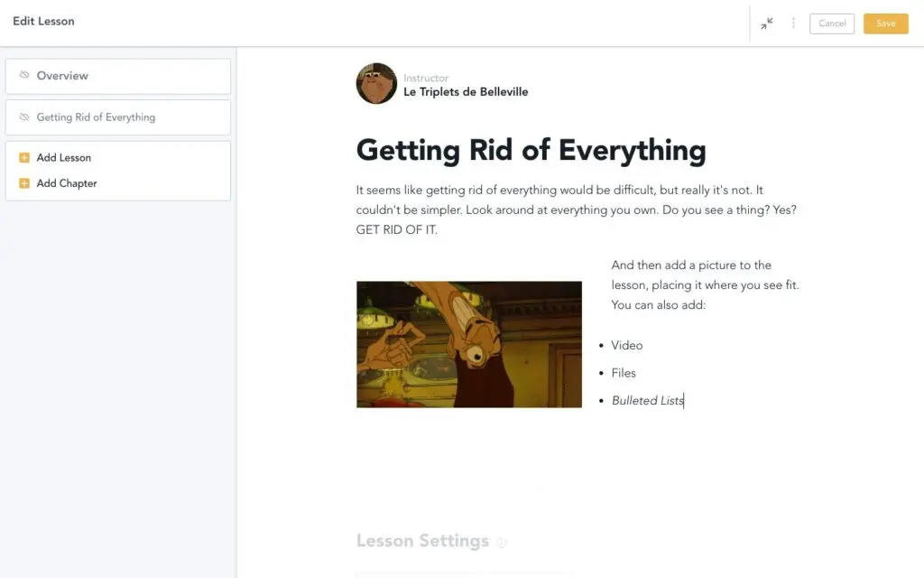
Task: Click the Video bullet list item
Action: pyautogui.click(x=626, y=345)
